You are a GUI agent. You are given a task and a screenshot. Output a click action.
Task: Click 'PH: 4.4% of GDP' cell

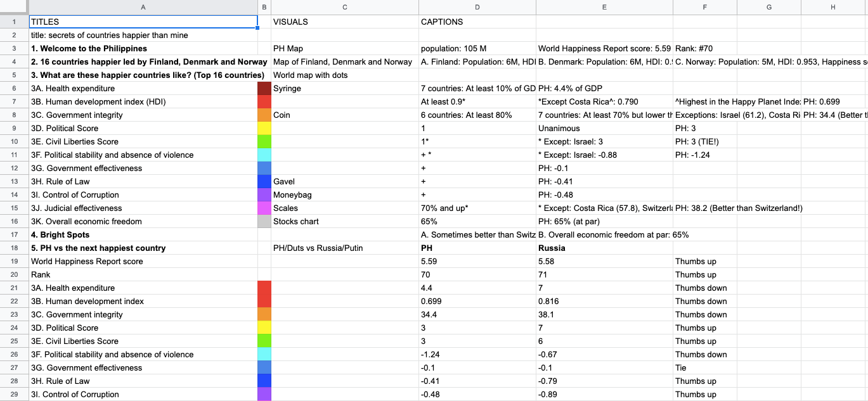tap(604, 88)
